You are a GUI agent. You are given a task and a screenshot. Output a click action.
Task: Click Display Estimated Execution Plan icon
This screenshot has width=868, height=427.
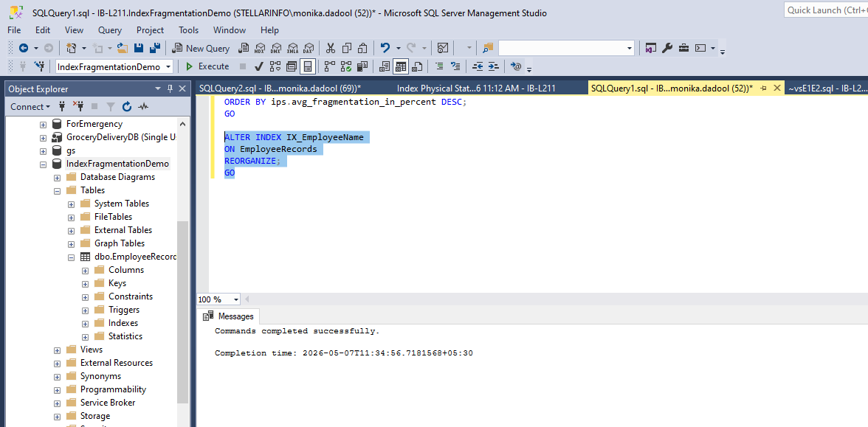point(275,66)
